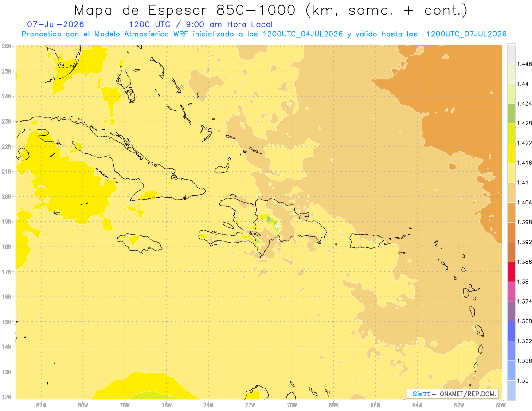532x411 pixels.
Task: Click the legend value 1.428
Action: [525, 123]
